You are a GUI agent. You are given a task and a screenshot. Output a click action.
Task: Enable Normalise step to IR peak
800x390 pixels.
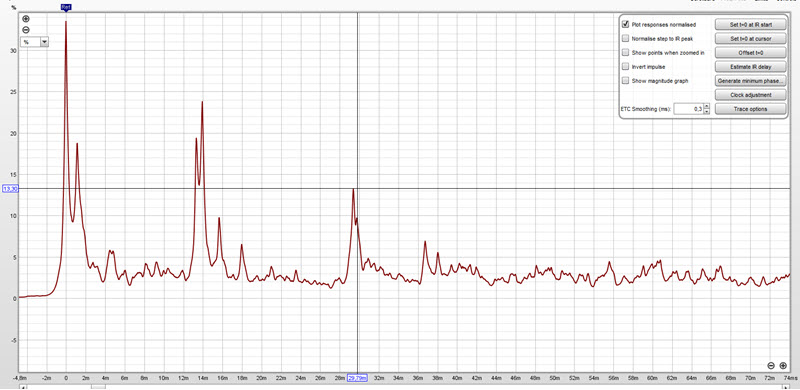(x=625, y=38)
